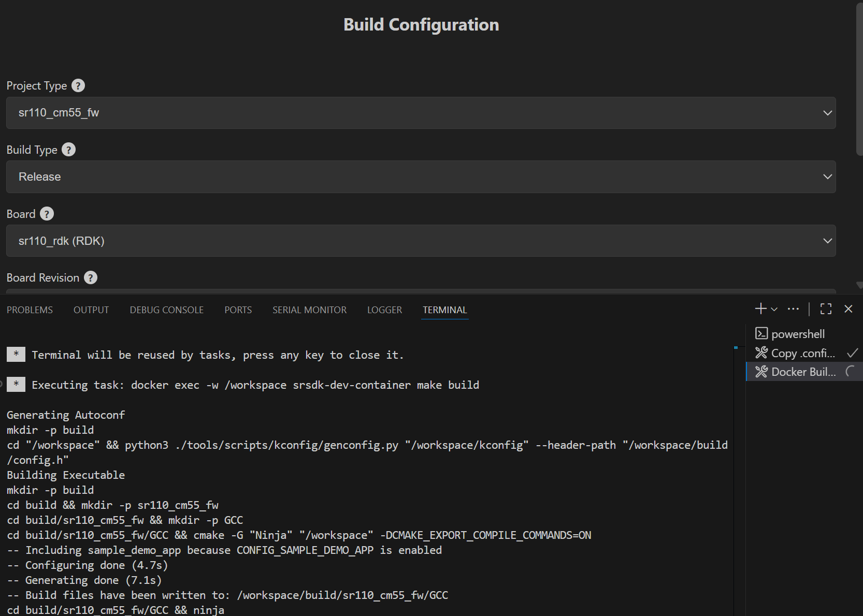Select the Copy .confi... task terminal
Screen dimensions: 863x616
tap(802, 354)
